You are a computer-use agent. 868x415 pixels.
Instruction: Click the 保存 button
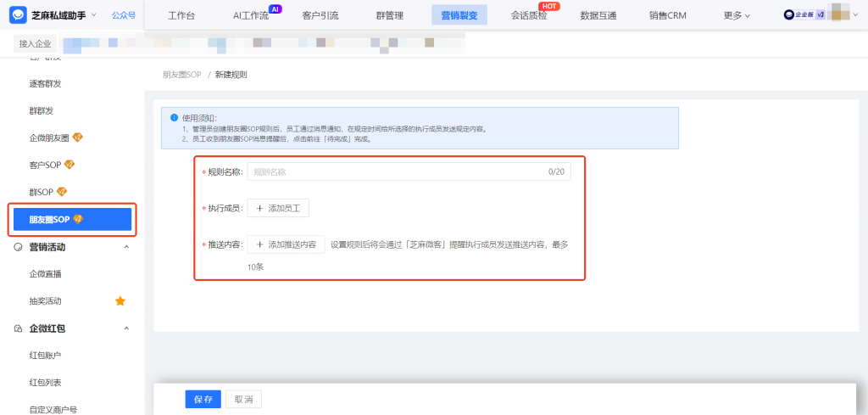[203, 399]
